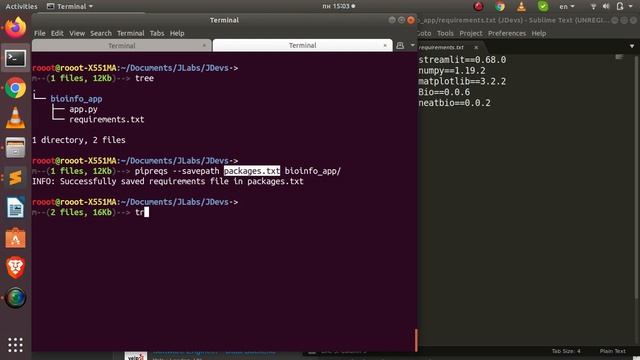Open Terminal View menu
This screenshot has height=360, width=640.
(77, 33)
